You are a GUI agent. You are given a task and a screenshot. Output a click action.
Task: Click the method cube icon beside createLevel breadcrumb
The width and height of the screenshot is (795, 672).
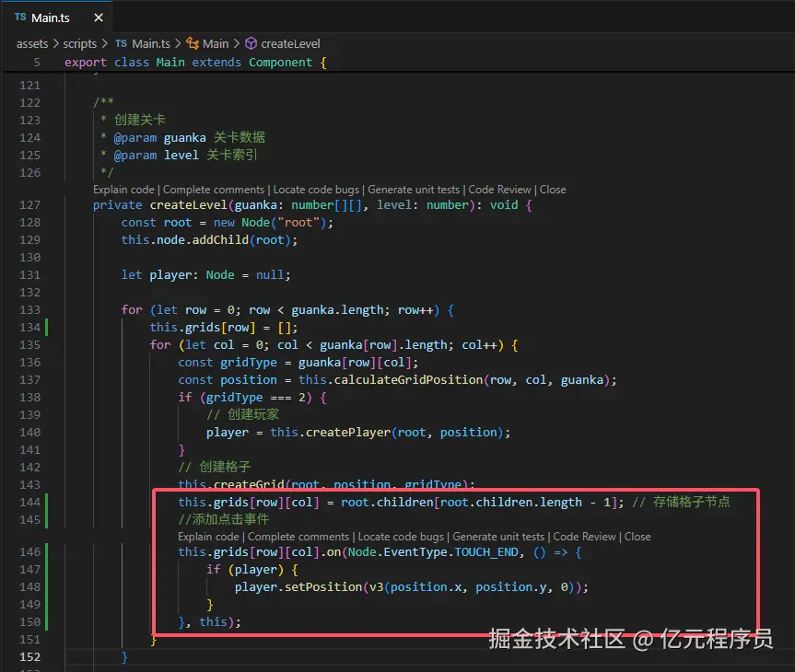point(251,43)
